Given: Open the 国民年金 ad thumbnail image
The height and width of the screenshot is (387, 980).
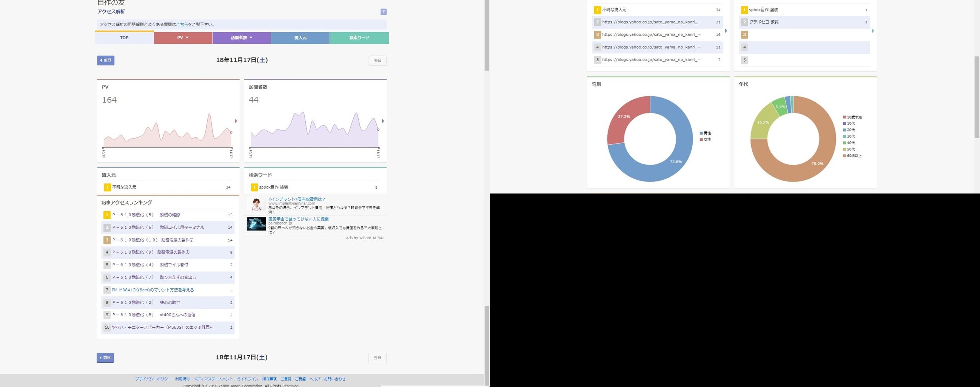Looking at the screenshot, I should point(256,224).
